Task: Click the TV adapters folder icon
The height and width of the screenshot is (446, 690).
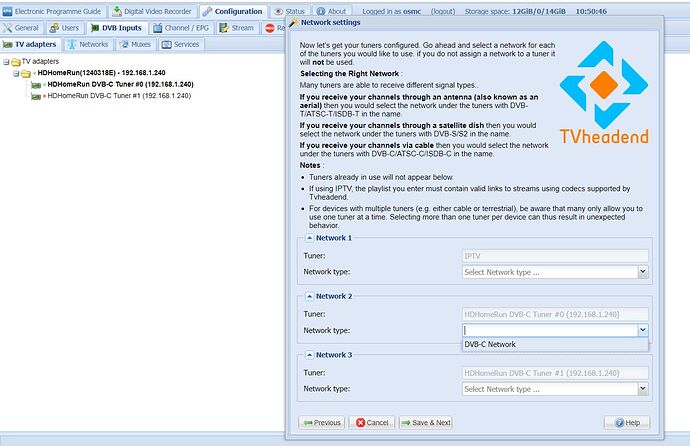Action: 16,62
